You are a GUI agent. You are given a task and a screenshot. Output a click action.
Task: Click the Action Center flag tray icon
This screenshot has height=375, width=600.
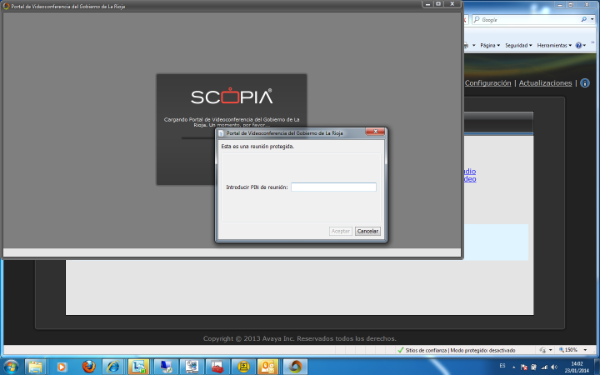(x=524, y=367)
